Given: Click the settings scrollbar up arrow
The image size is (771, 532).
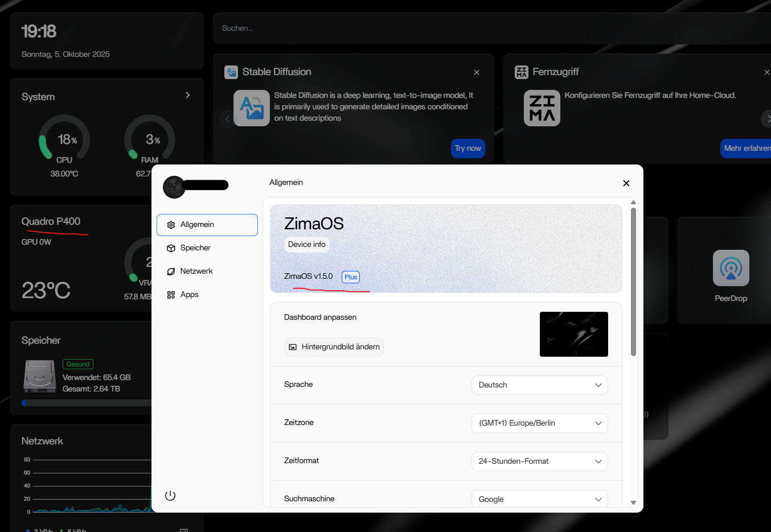Looking at the screenshot, I should tap(633, 203).
